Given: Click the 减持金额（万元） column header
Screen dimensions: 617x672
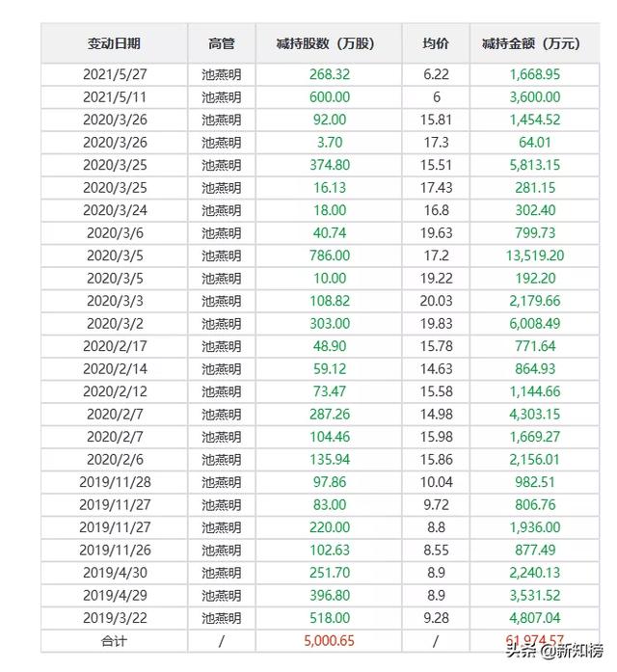Looking at the screenshot, I should [x=533, y=43].
